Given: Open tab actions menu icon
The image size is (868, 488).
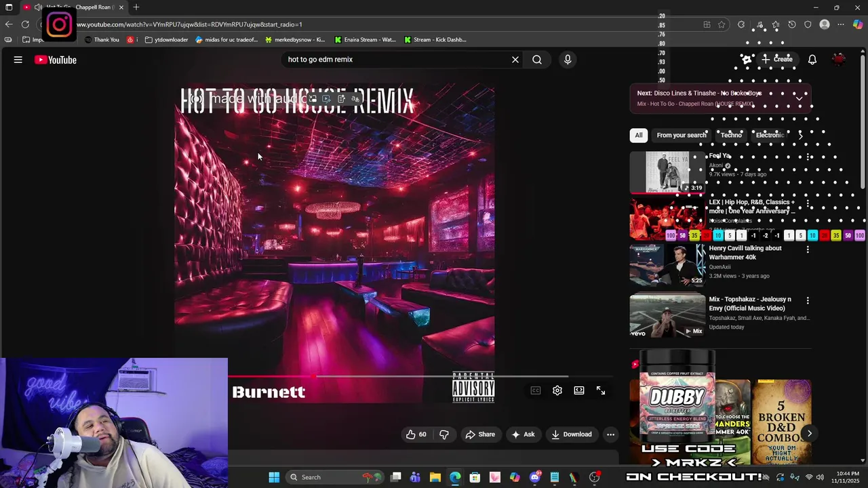Looking at the screenshot, I should click(x=9, y=7).
